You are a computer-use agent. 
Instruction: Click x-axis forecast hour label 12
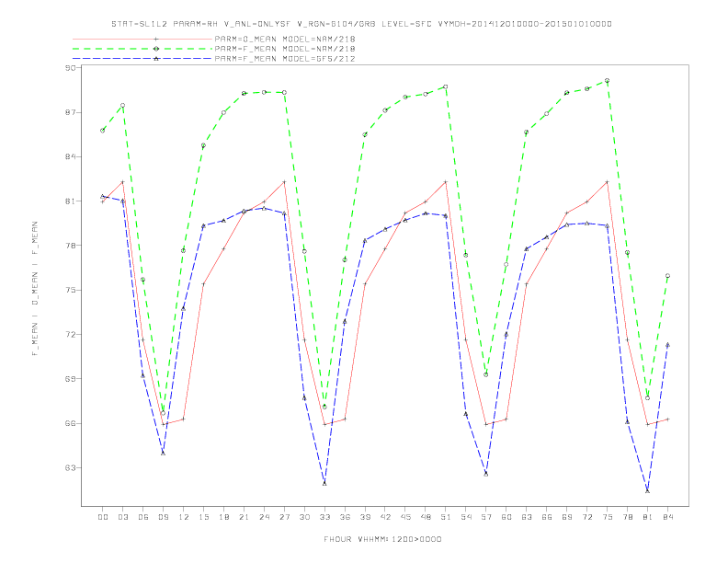coord(184,517)
